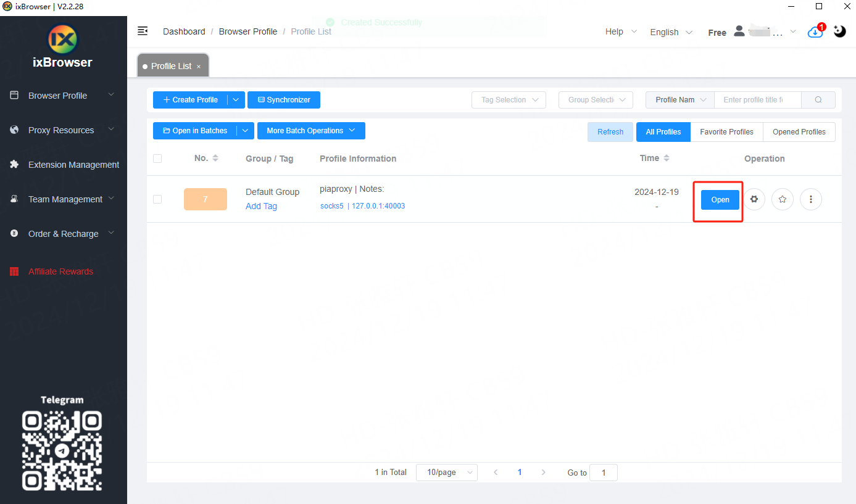This screenshot has width=856, height=504.
Task: Click the profile number 7 orange badge
Action: 206,199
